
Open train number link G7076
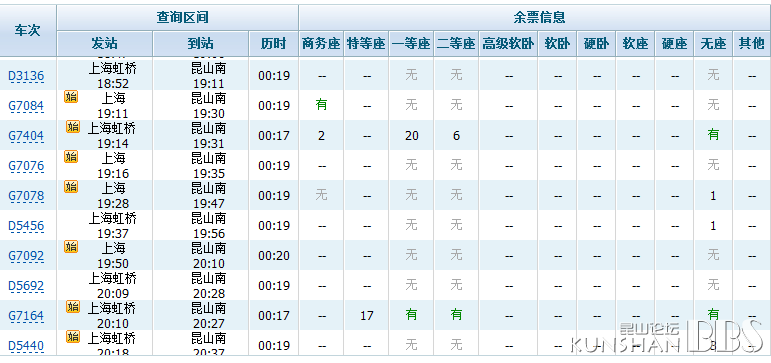click(x=26, y=166)
